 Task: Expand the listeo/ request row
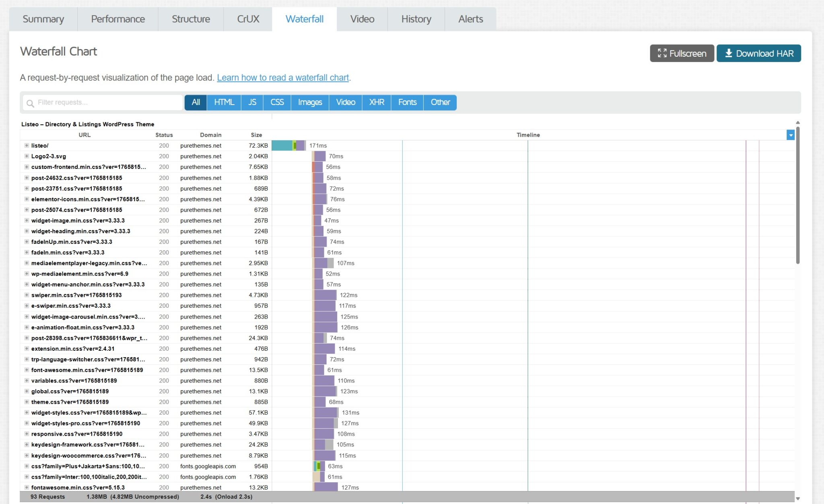(27, 146)
